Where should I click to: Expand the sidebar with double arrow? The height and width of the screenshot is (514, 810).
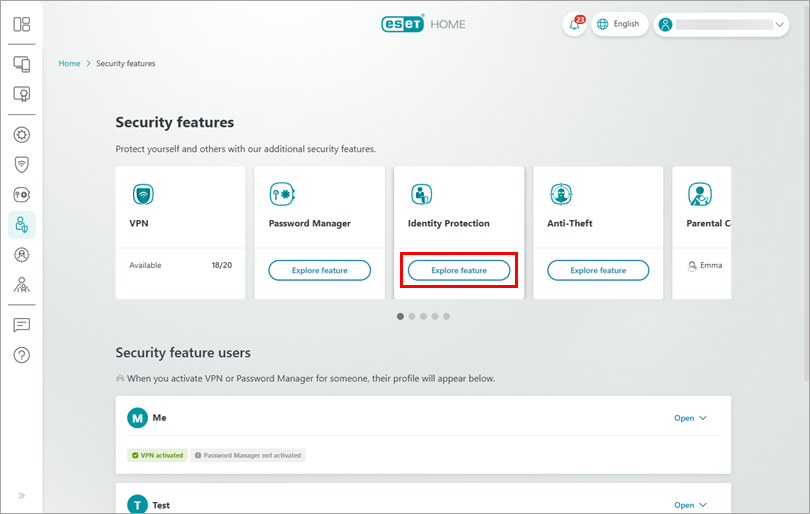click(x=22, y=495)
